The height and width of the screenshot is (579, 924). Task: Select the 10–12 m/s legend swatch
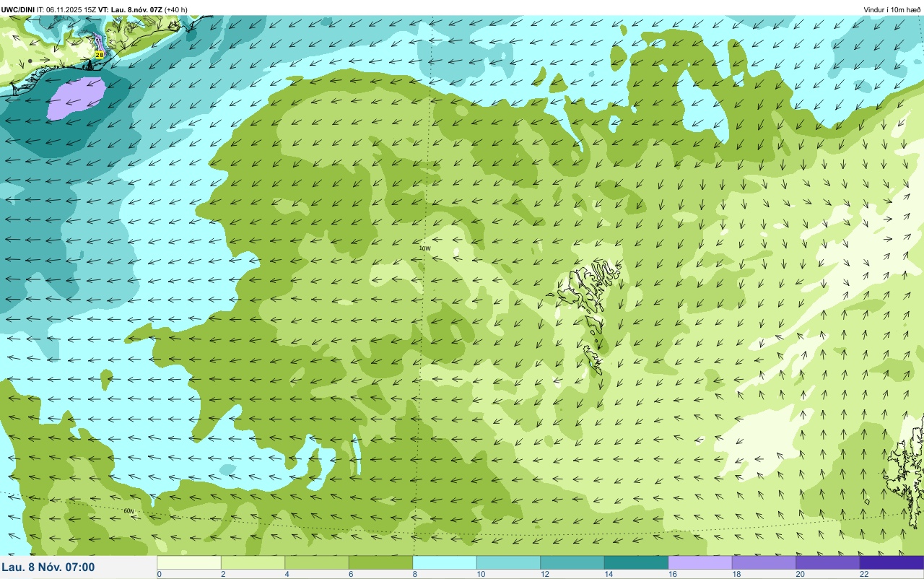[x=508, y=562]
